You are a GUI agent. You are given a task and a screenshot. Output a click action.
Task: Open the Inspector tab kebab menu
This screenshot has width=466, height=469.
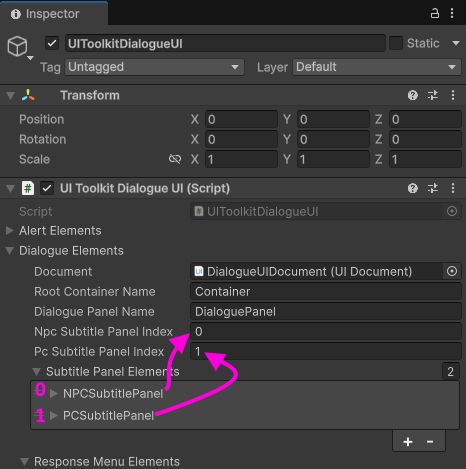tap(452, 13)
